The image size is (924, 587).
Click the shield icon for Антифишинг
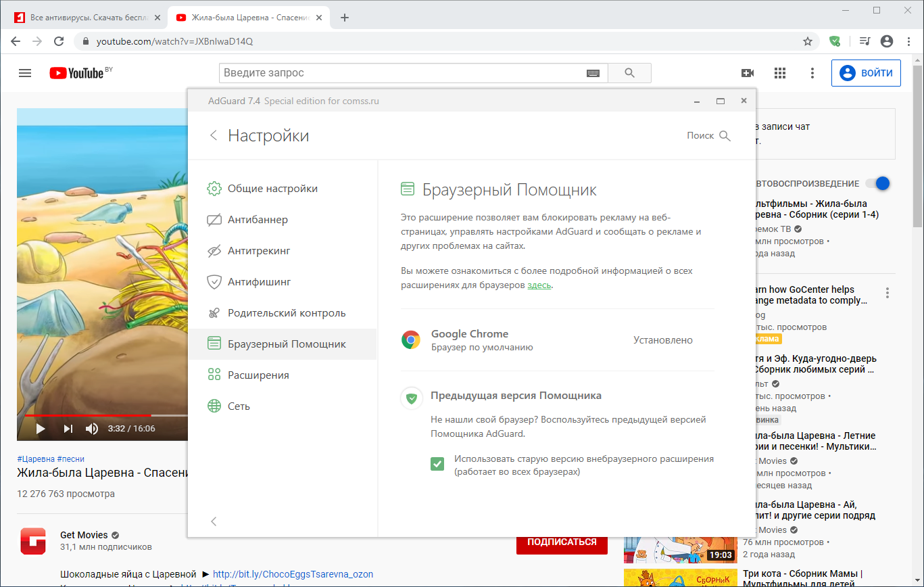214,282
